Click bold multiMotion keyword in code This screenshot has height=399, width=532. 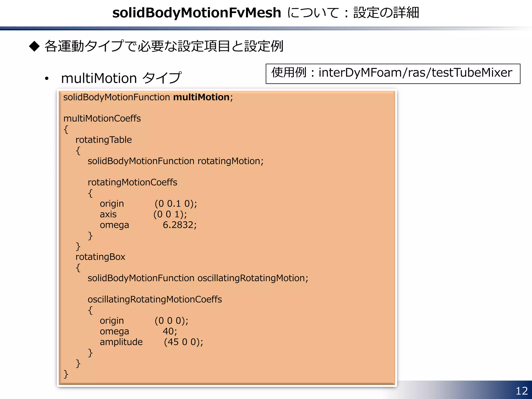pyautogui.click(x=201, y=97)
